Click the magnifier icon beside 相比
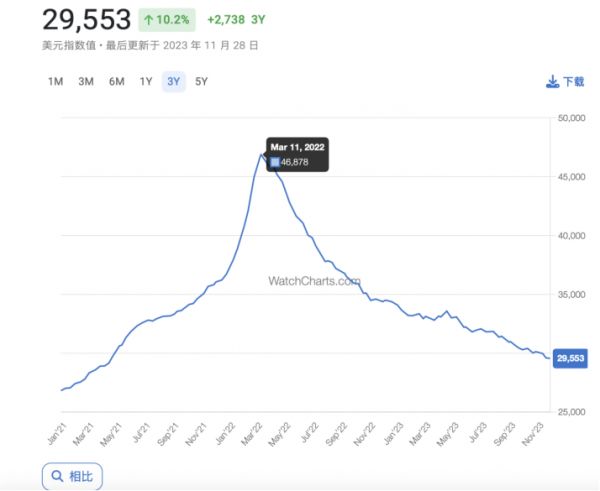 tap(55, 477)
